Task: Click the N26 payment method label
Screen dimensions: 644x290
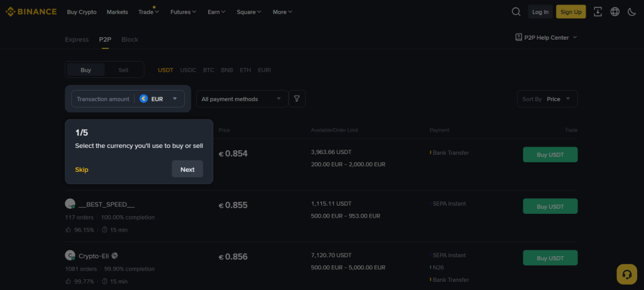Action: point(438,267)
